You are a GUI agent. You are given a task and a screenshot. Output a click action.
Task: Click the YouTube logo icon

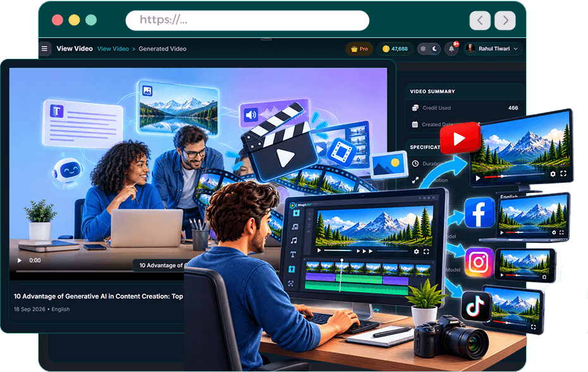coord(460,138)
